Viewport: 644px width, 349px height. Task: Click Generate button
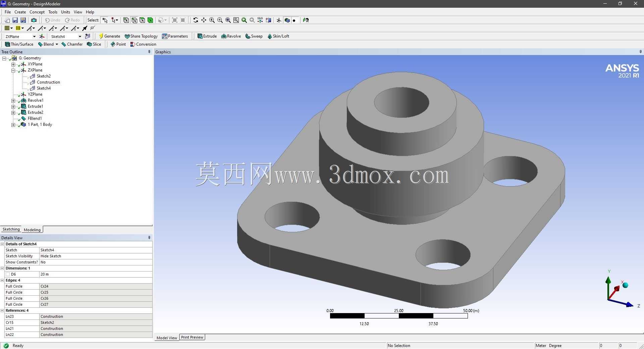coord(109,36)
